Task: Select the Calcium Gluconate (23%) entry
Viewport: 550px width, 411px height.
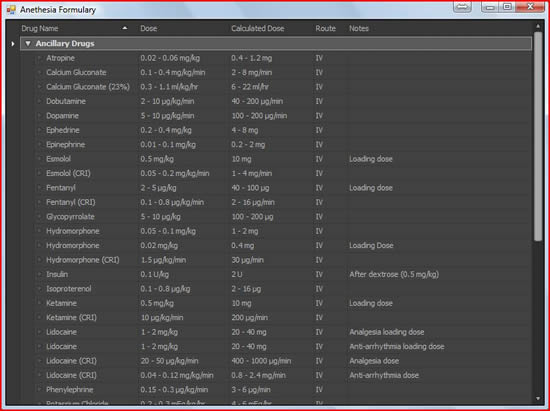Action: click(x=88, y=87)
